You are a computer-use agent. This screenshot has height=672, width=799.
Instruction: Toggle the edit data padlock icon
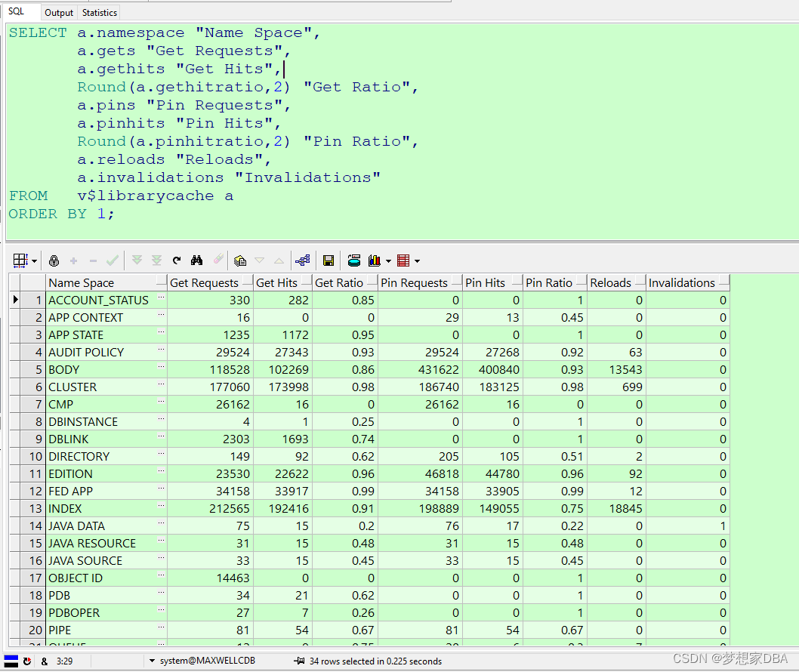[54, 260]
